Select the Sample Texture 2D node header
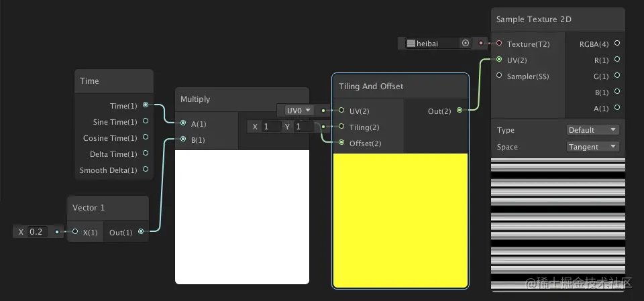The width and height of the screenshot is (644, 301). [x=558, y=19]
